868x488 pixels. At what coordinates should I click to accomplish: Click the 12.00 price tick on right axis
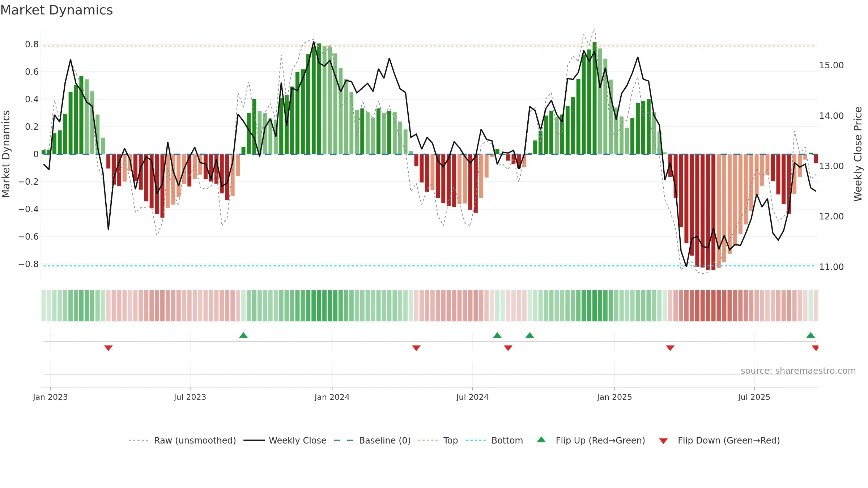831,217
